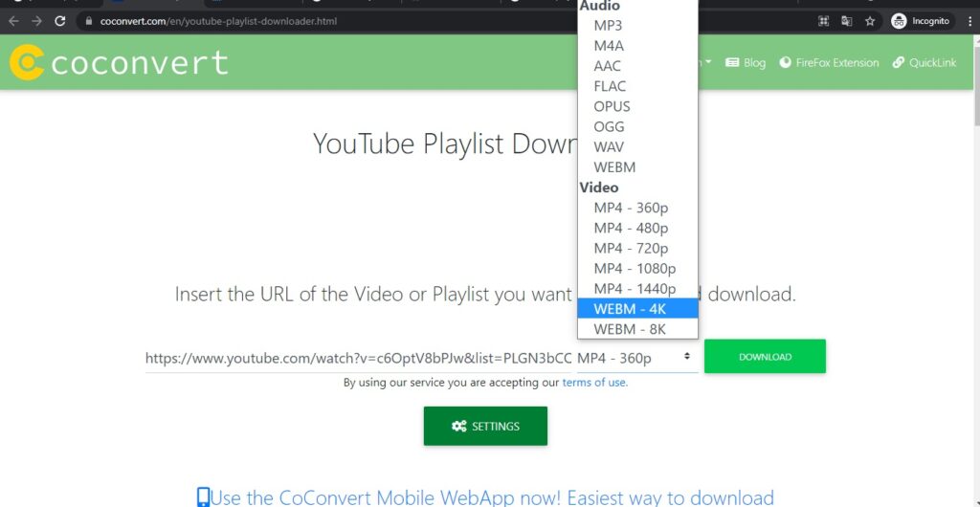
Task: Click the green DOWNLOAD button
Action: (765, 357)
